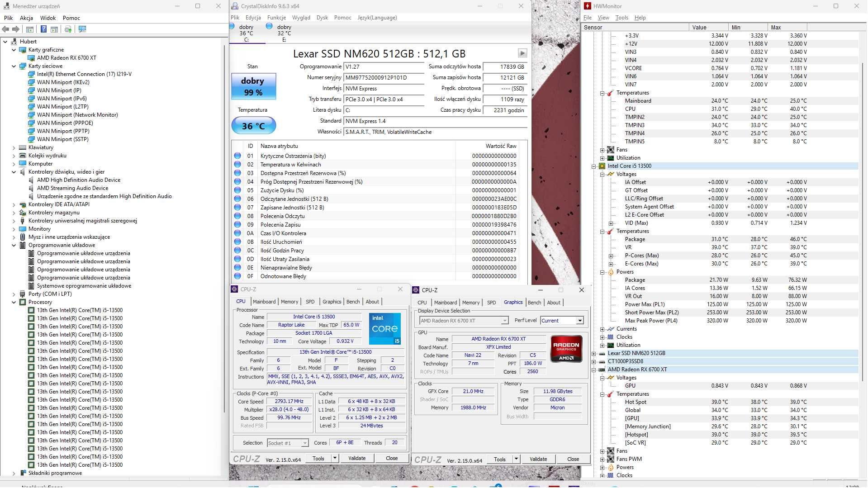
Task: Collapse the Procesory node in Device Manager
Action: pyautogui.click(x=14, y=302)
